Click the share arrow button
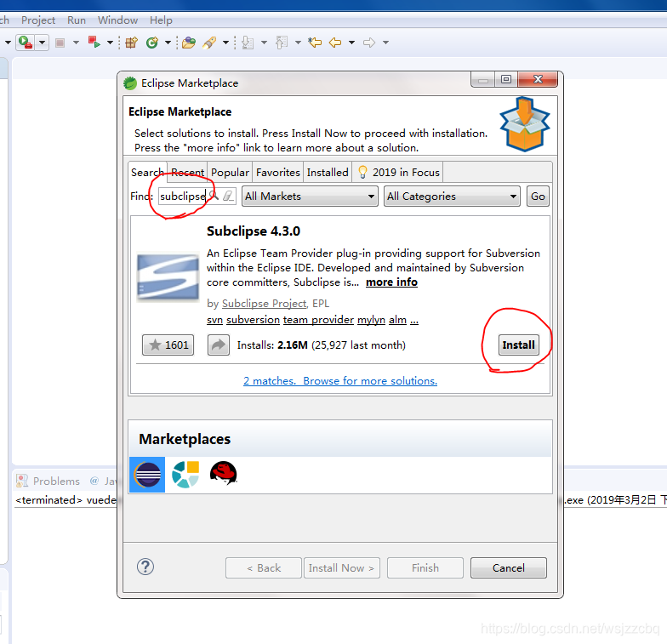 click(x=218, y=345)
